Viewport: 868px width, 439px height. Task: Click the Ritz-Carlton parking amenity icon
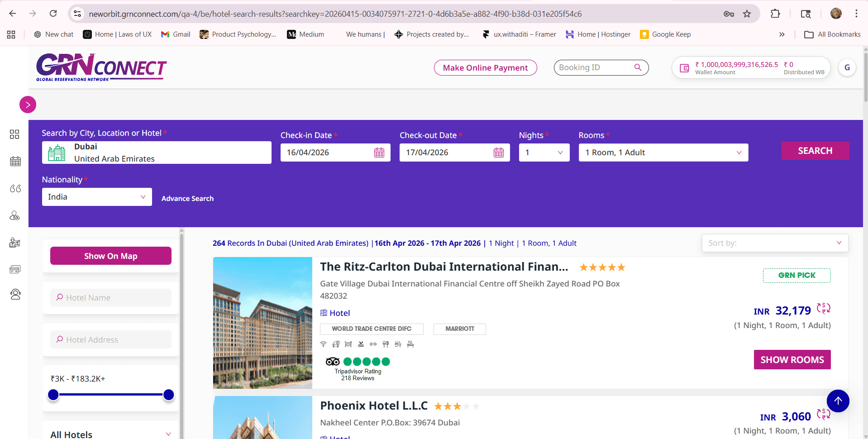coord(336,344)
